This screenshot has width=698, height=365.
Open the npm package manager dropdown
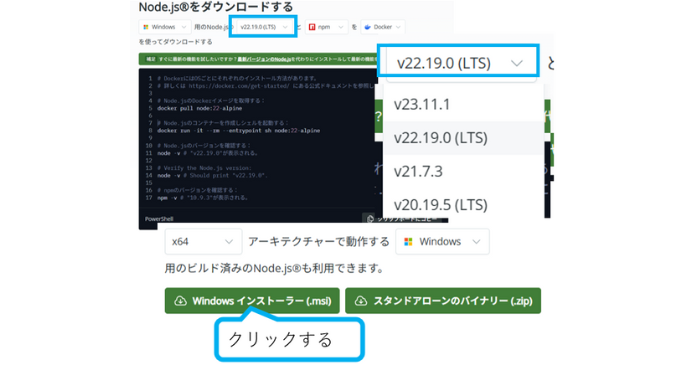click(326, 27)
